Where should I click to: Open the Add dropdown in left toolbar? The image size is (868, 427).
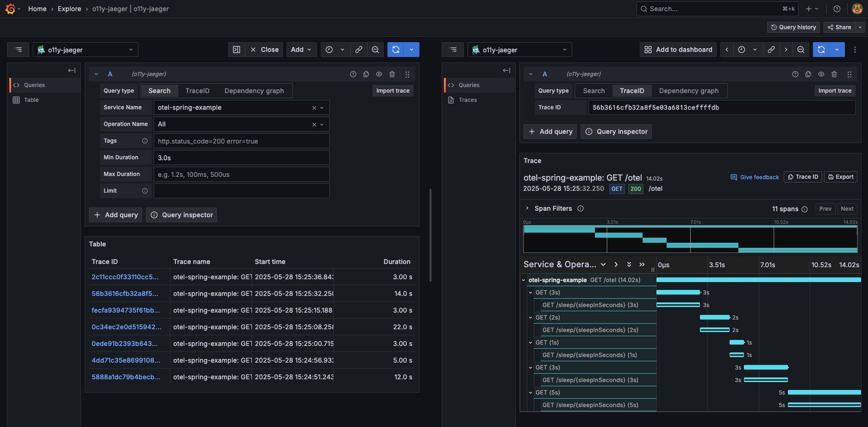coord(301,50)
